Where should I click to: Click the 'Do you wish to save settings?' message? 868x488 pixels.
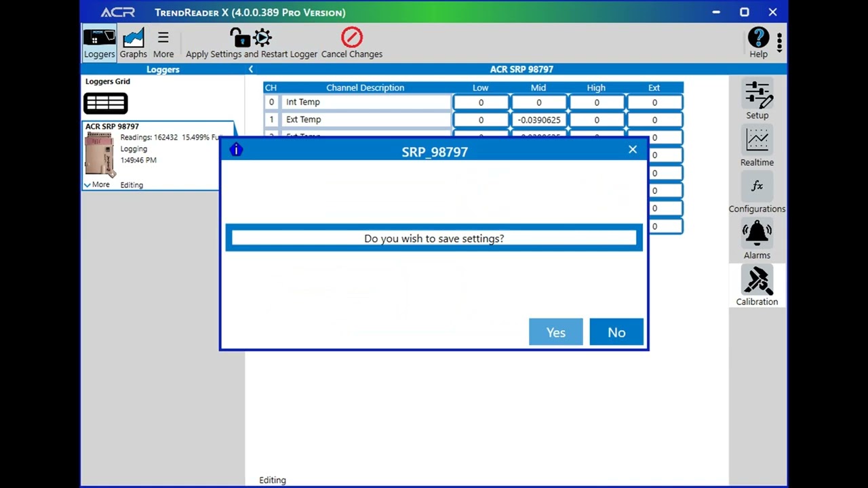(x=434, y=239)
